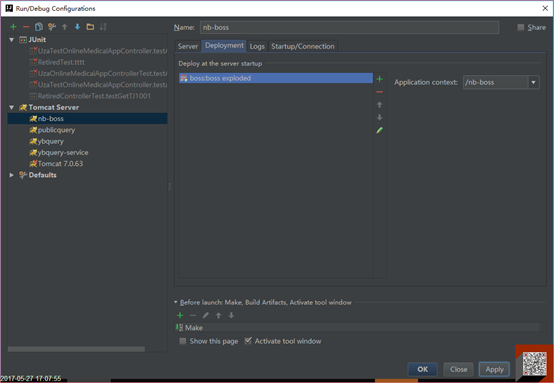The image size is (554, 383).
Task: Close the Run/Debug Configurations dialog
Action: tap(545, 8)
